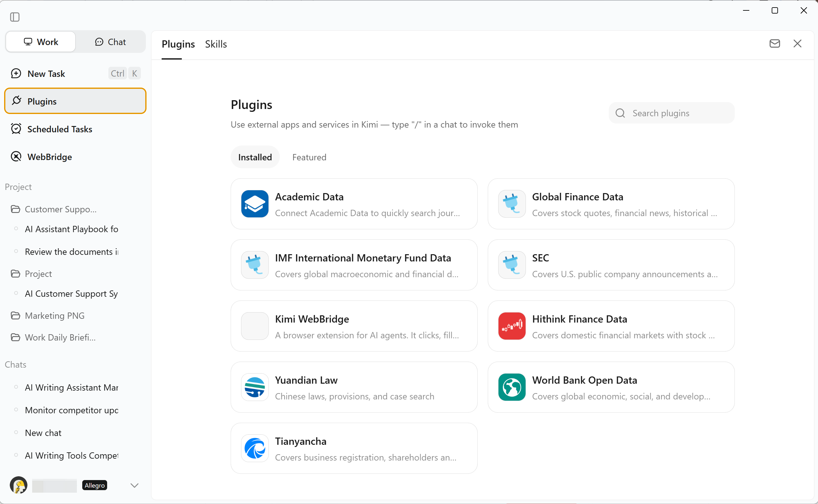
Task: Open Plugins in the sidebar
Action: [75, 101]
